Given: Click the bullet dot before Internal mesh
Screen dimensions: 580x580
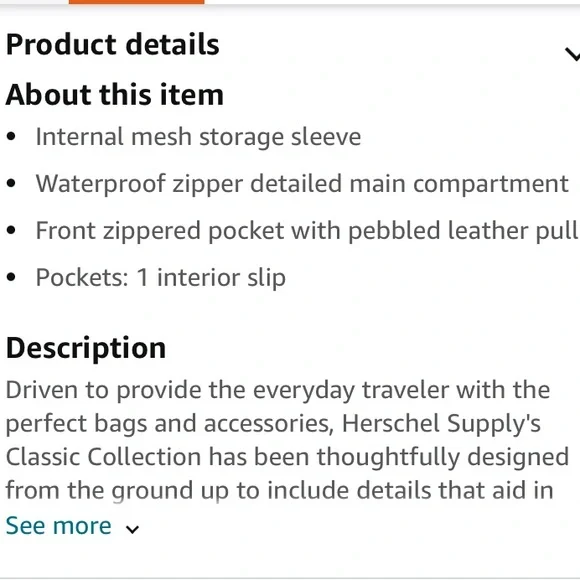Looking at the screenshot, I should click(11, 136).
